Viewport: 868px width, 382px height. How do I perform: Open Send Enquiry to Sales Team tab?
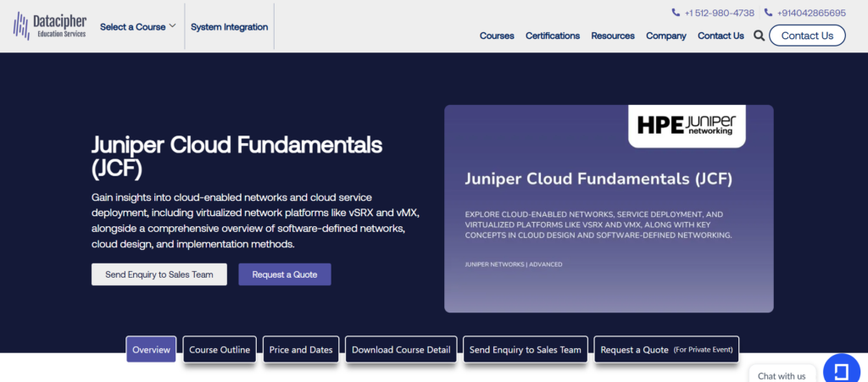[526, 349]
